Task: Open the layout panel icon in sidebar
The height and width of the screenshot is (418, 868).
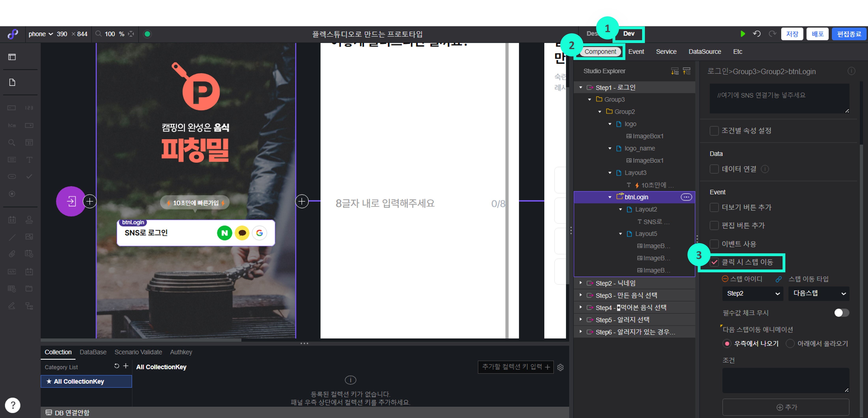Action: coord(12,57)
